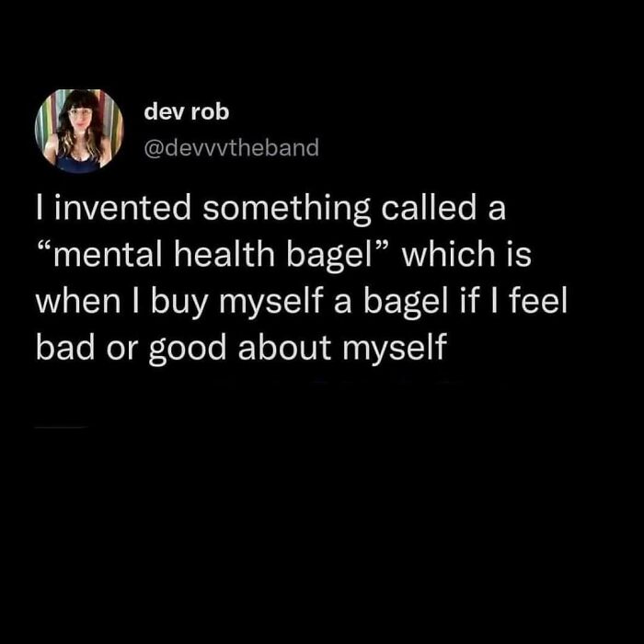Image resolution: width=644 pixels, height=644 pixels.
Task: Click the word 'bad' starting last line
Action: tap(65, 348)
